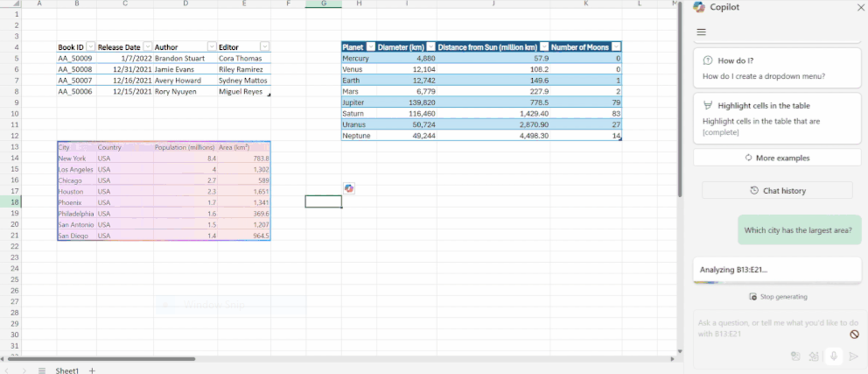Open the all sheets list icon

click(41, 370)
